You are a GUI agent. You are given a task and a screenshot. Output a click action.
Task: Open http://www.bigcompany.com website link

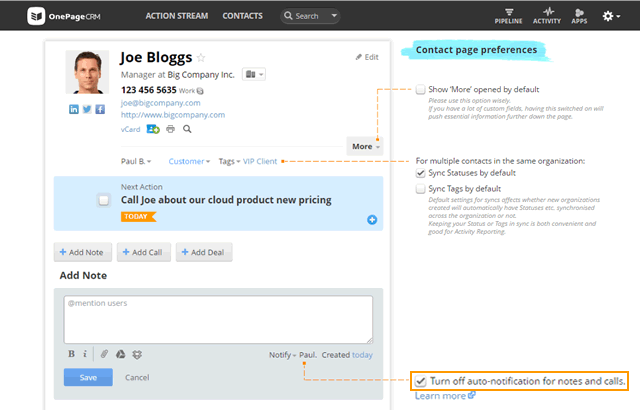[x=173, y=115]
